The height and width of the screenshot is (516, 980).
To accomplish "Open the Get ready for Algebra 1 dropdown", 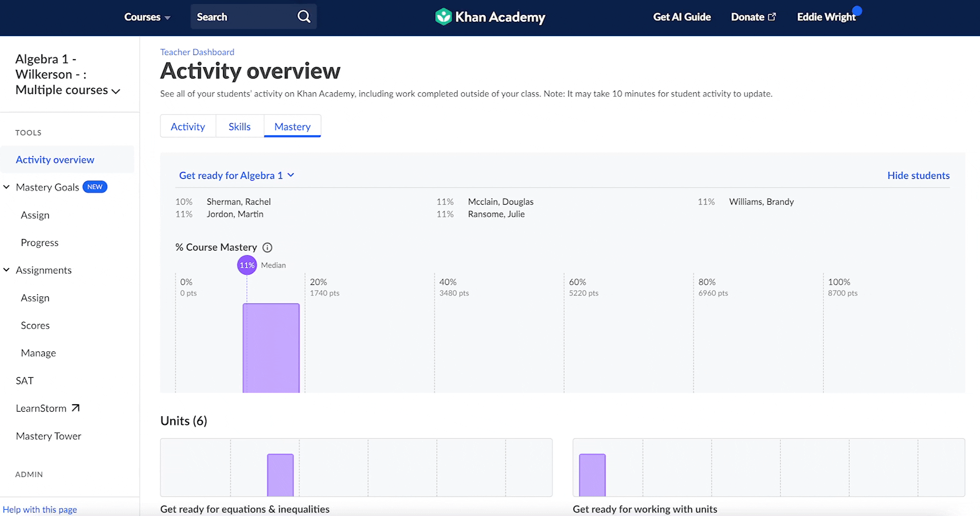I will 237,175.
